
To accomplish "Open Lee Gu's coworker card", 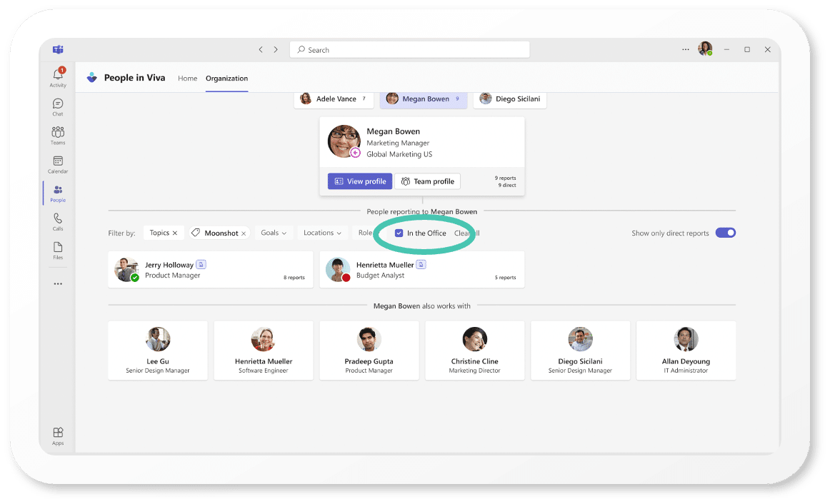I will tap(158, 350).
